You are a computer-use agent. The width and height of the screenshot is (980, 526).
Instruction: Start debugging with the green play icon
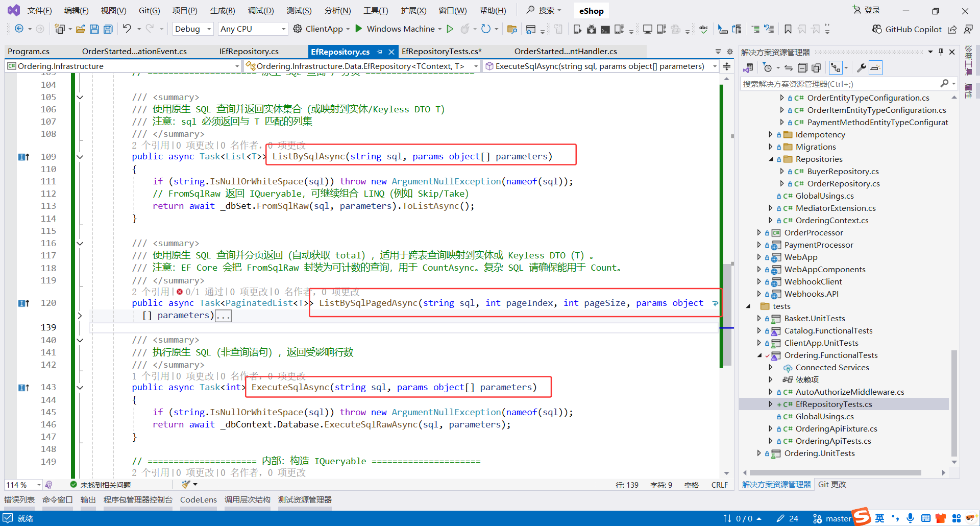pyautogui.click(x=359, y=29)
